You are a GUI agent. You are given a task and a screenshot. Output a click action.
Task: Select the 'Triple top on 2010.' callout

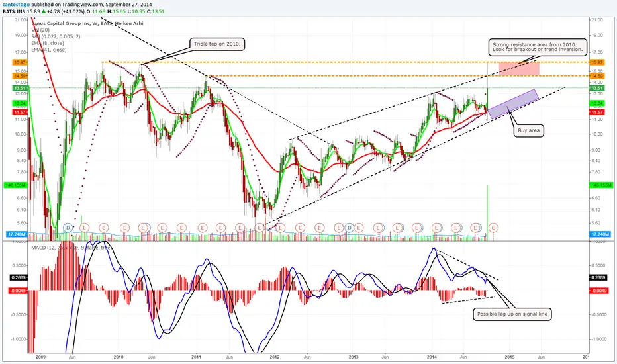coord(217,44)
